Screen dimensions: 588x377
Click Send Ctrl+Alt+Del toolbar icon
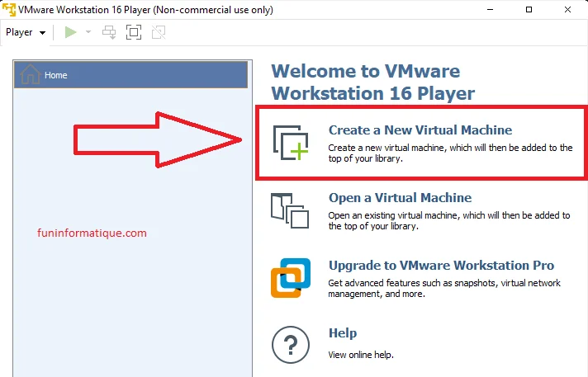[x=109, y=32]
